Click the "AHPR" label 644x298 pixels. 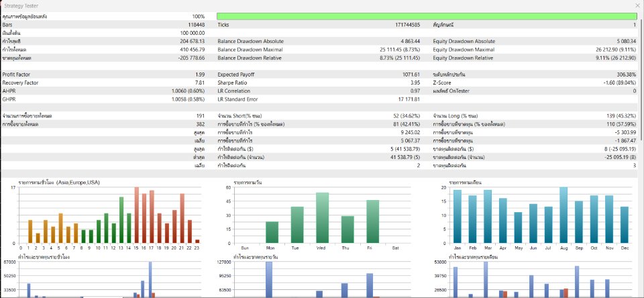pyautogui.click(x=8, y=91)
